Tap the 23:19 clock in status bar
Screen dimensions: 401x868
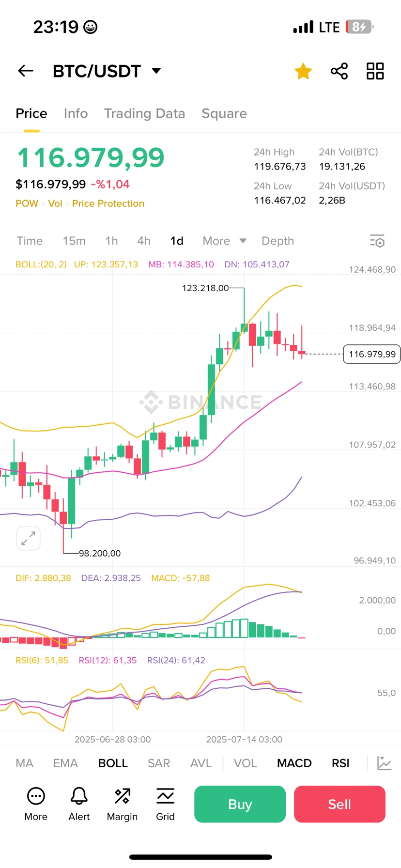pyautogui.click(x=56, y=27)
